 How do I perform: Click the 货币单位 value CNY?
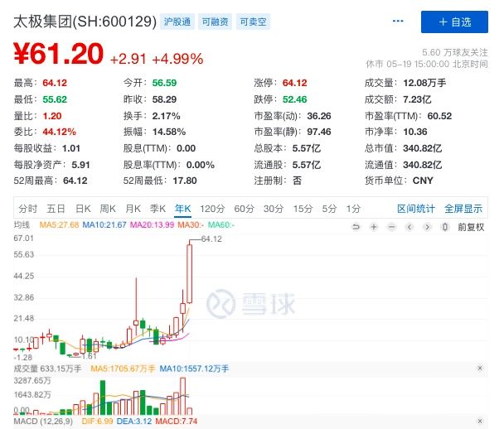click(423, 181)
